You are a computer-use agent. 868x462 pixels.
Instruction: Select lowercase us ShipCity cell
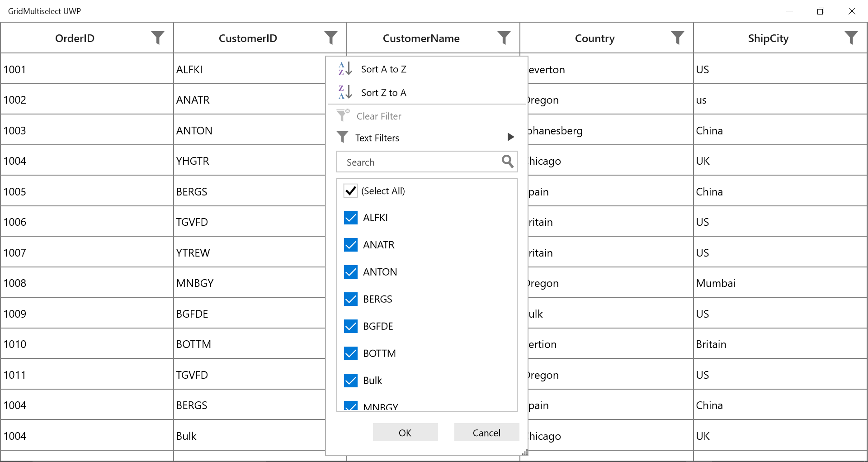point(780,100)
